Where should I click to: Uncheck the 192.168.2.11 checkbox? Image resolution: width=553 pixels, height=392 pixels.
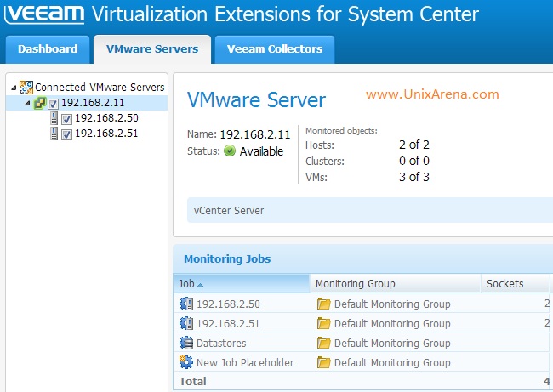pos(54,104)
